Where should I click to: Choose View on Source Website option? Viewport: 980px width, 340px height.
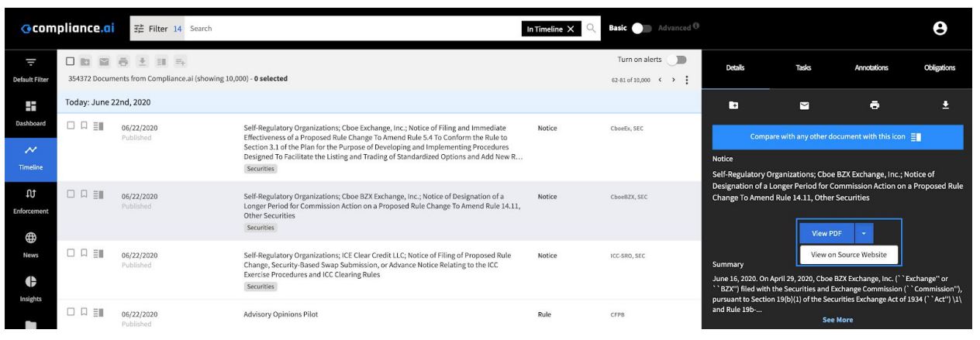849,253
